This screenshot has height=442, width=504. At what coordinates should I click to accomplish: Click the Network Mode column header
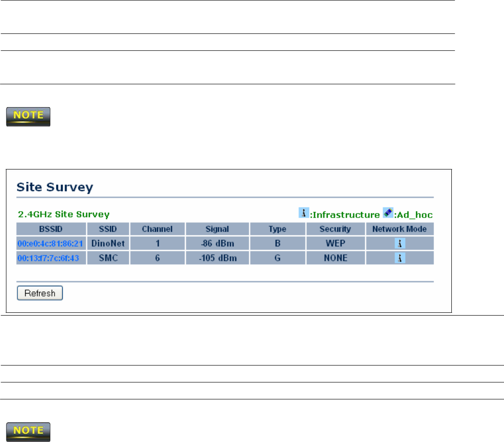(x=400, y=229)
